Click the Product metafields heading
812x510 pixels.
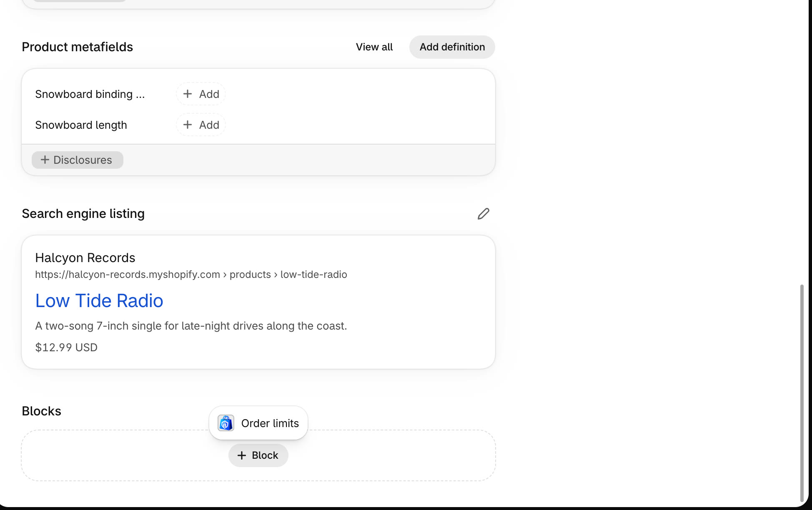tap(77, 47)
